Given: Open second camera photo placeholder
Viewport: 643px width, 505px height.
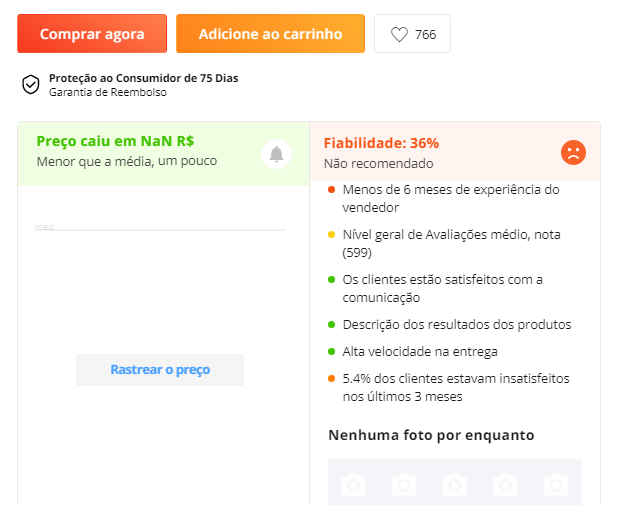Looking at the screenshot, I should 404,485.
